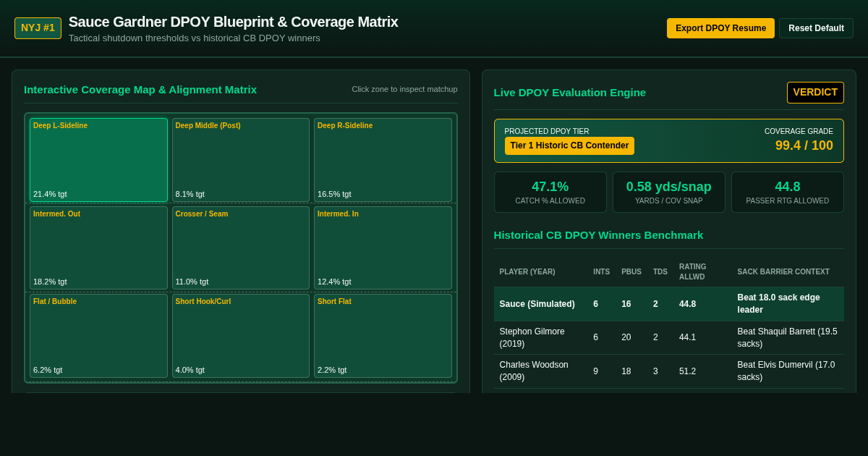Click the Historical CB DPOY Winners Benchmark heading
Viewport: 868px width, 456px height.
[x=598, y=235]
